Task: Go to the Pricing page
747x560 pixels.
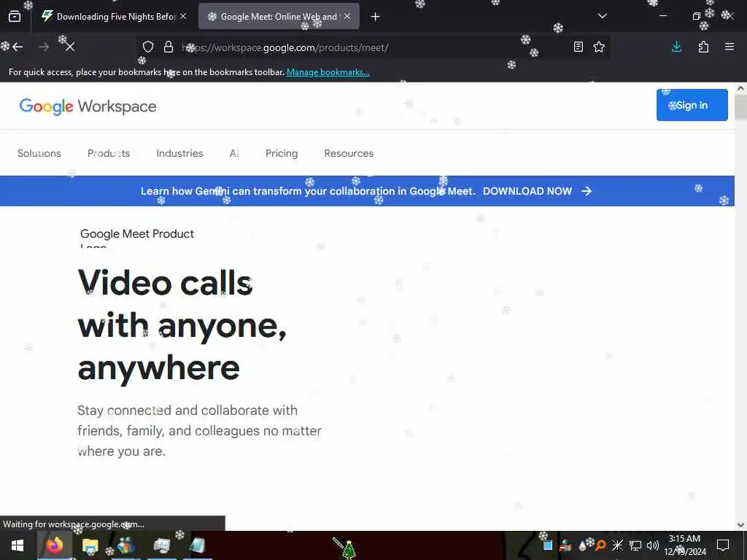Action: click(x=282, y=153)
